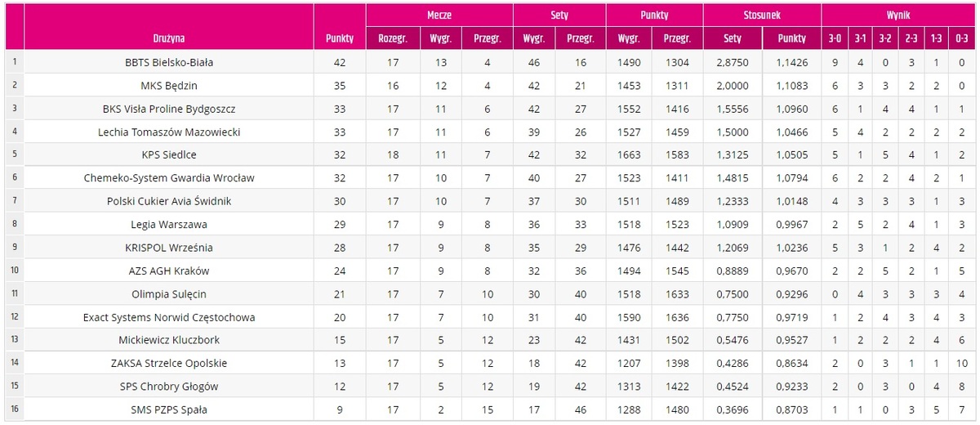Open the BBTS Bielsko-Biała team link
This screenshot has height=425, width=980.
[169, 62]
